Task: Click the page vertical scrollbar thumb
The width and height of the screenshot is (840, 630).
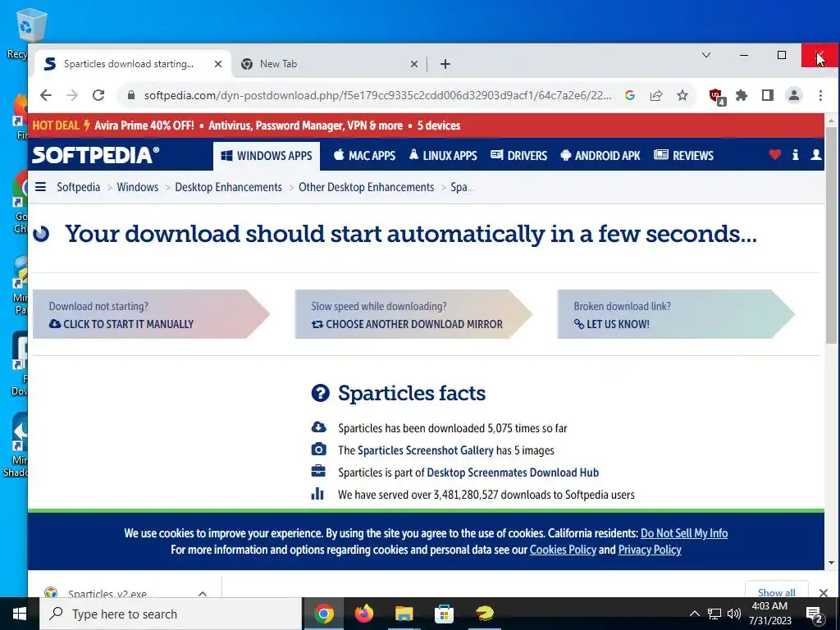Action: (831, 235)
